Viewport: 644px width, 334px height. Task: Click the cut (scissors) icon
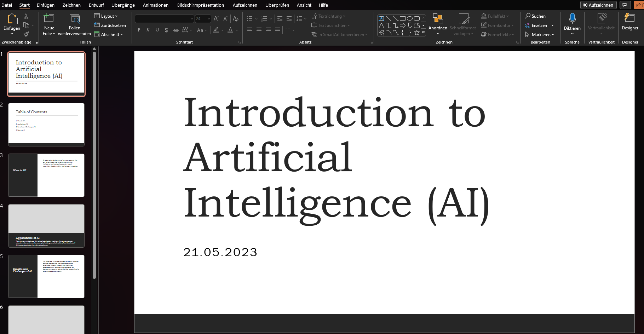pos(26,16)
